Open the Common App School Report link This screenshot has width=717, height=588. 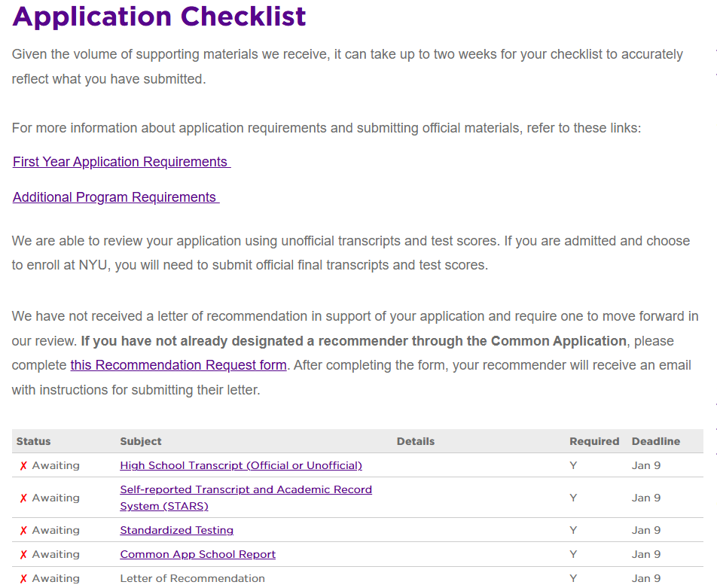point(198,555)
